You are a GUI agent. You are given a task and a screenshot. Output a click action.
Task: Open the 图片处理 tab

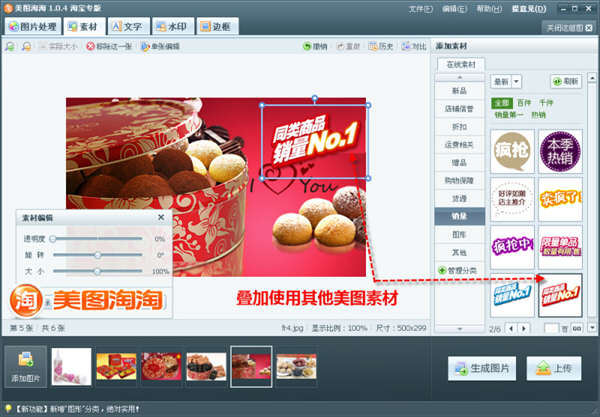click(33, 26)
